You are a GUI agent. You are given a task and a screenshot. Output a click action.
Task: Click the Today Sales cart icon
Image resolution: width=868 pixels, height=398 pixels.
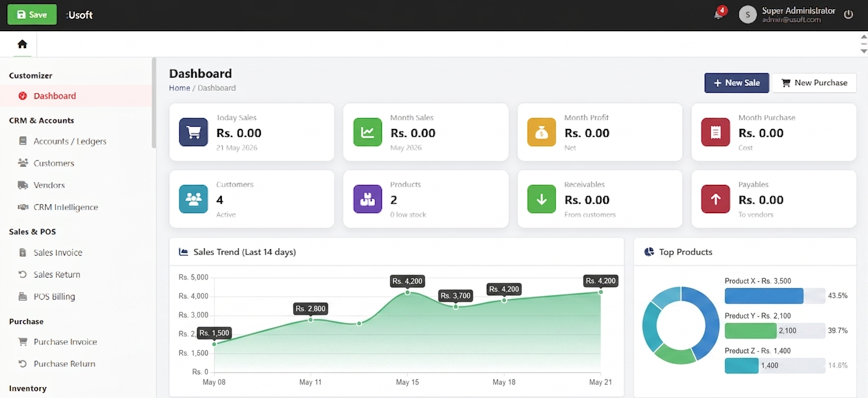[194, 132]
